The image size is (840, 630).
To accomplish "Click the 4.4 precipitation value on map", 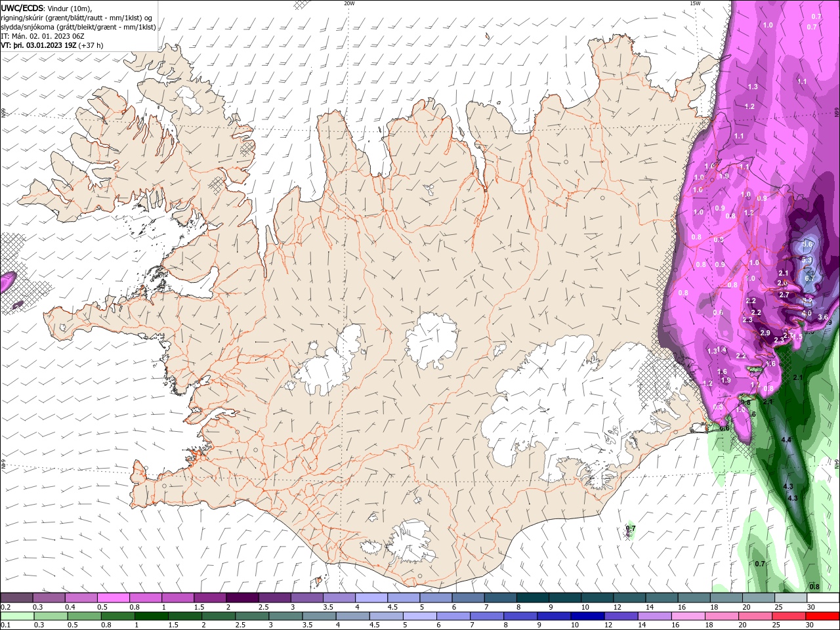I will coord(786,439).
